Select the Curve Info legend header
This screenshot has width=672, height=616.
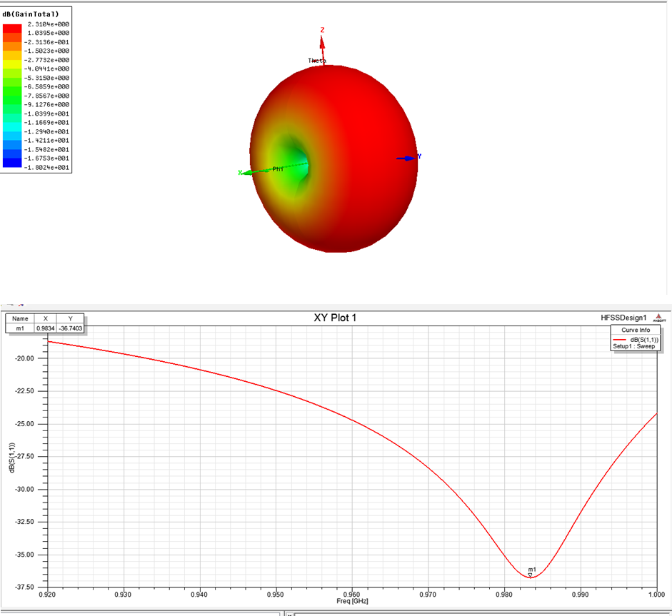point(636,330)
